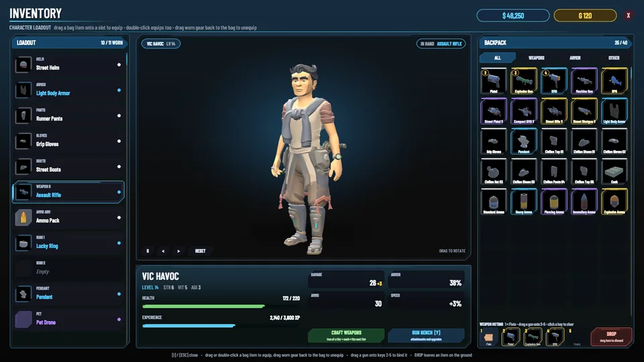Click the In Hand Assault Rifle badge
Image resolution: width=644 pixels, height=362 pixels.
(441, 44)
